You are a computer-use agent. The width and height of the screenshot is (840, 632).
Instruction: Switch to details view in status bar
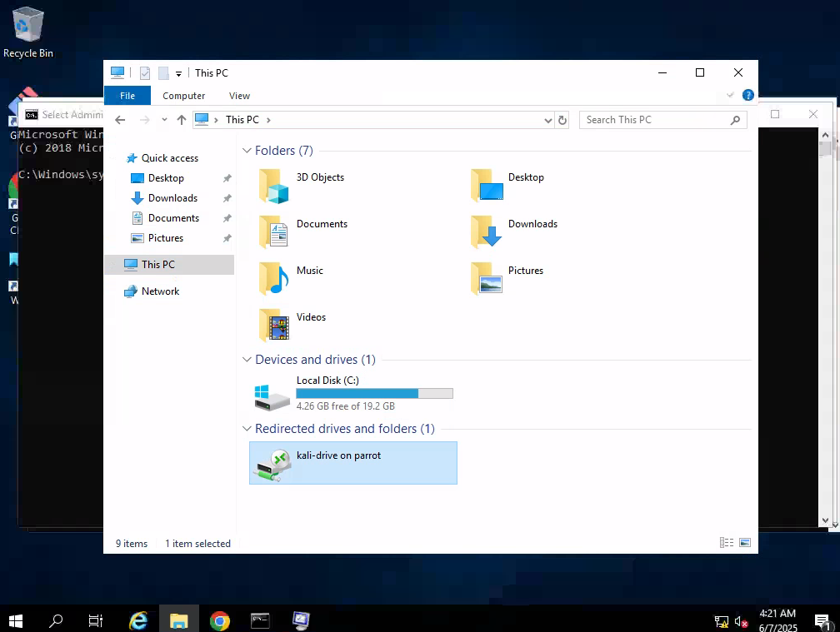(727, 543)
